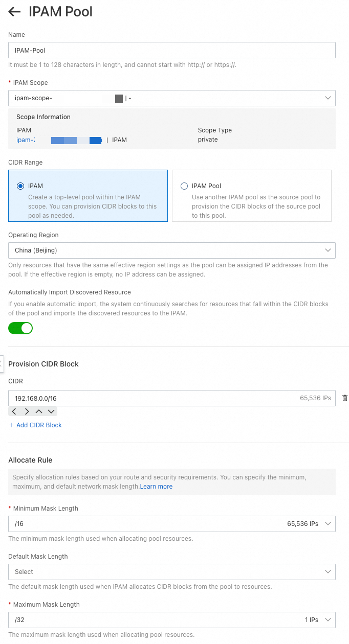349x644 pixels.
Task: Click the plus icon for Add CIDR Block
Action: coord(11,425)
